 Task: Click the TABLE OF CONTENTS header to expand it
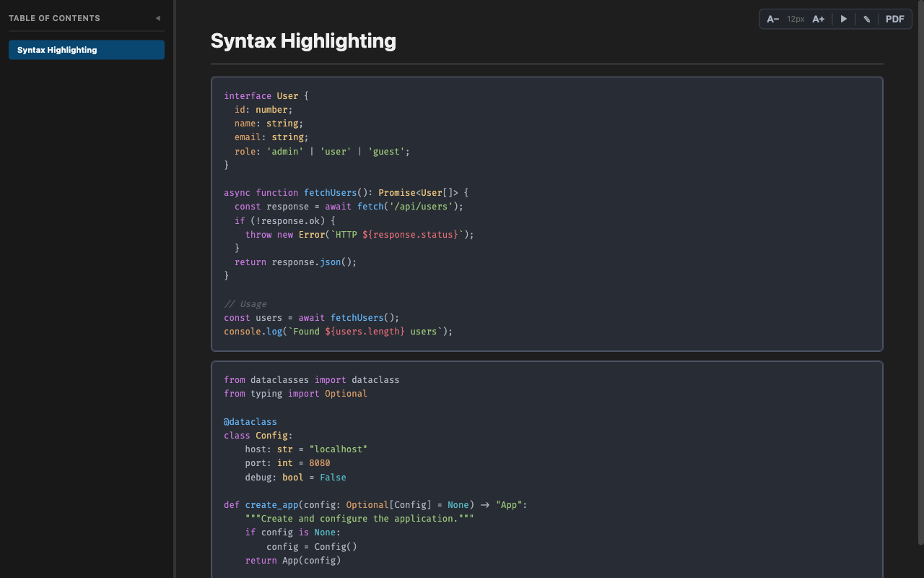(x=53, y=17)
